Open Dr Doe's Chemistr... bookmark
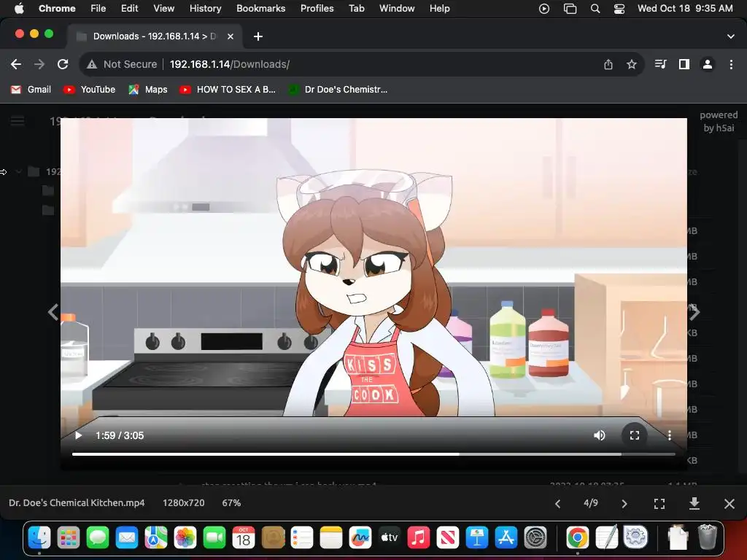This screenshot has width=747, height=560. point(338,90)
